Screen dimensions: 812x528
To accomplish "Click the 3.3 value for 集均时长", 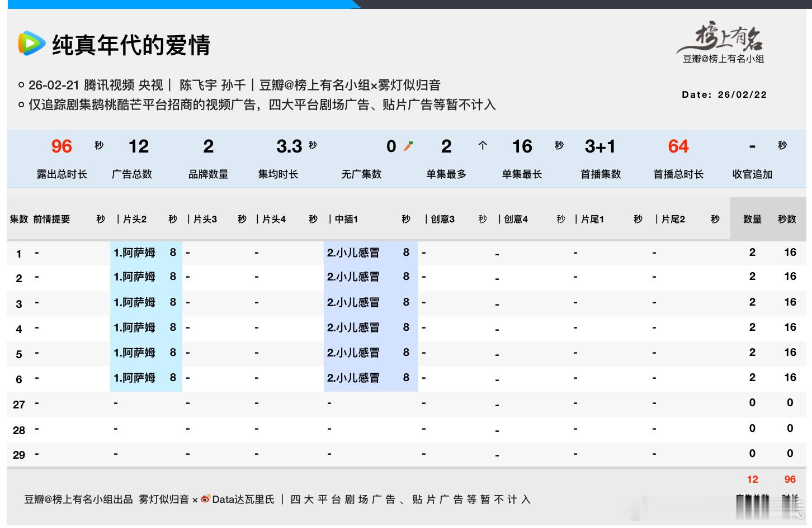I will coord(289,146).
